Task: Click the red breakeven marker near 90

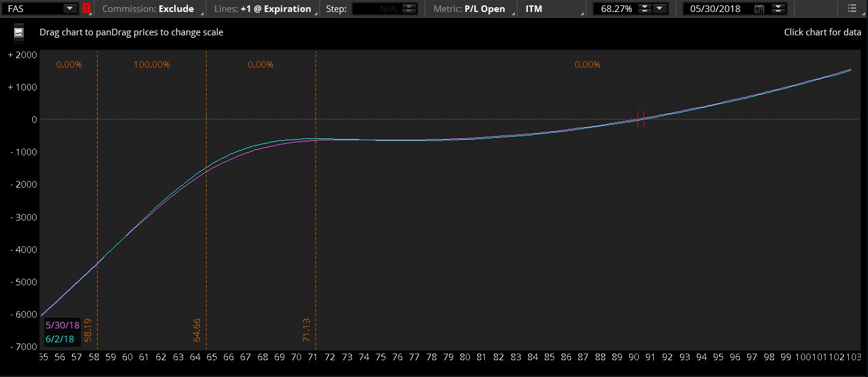Action: tap(641, 118)
